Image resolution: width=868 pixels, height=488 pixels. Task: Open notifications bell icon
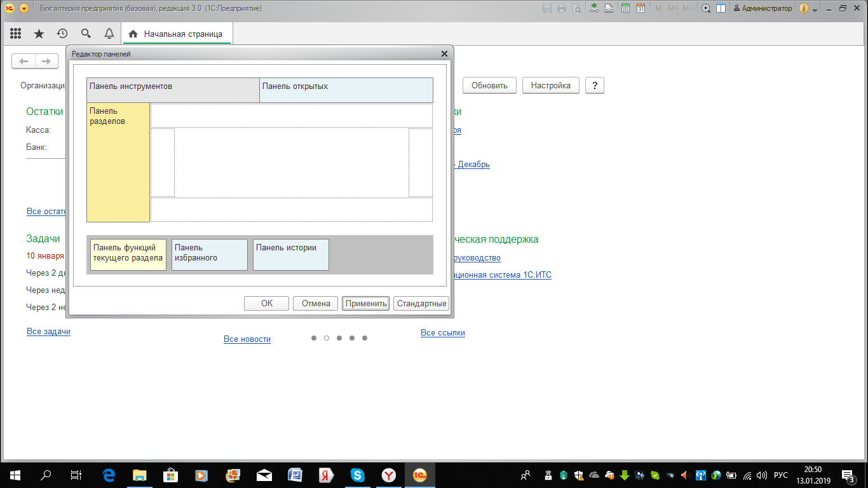109,34
